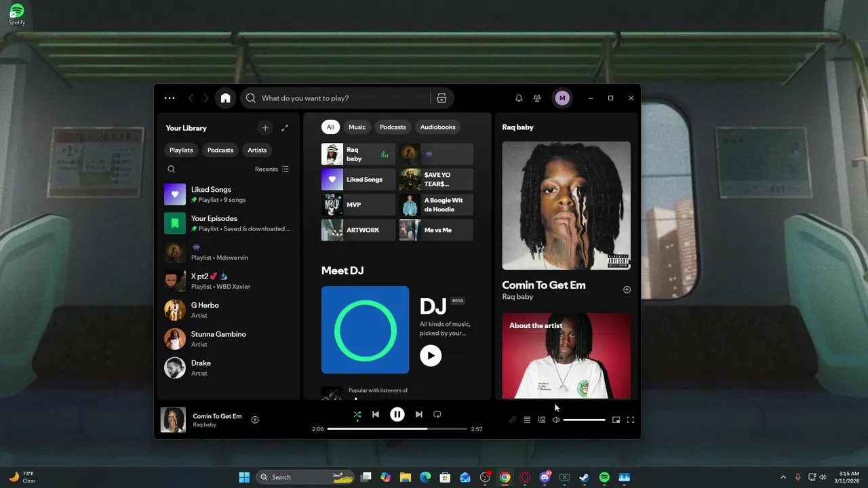This screenshot has width=868, height=488.
Task: Mute with the speaker icon
Action: (x=556, y=420)
